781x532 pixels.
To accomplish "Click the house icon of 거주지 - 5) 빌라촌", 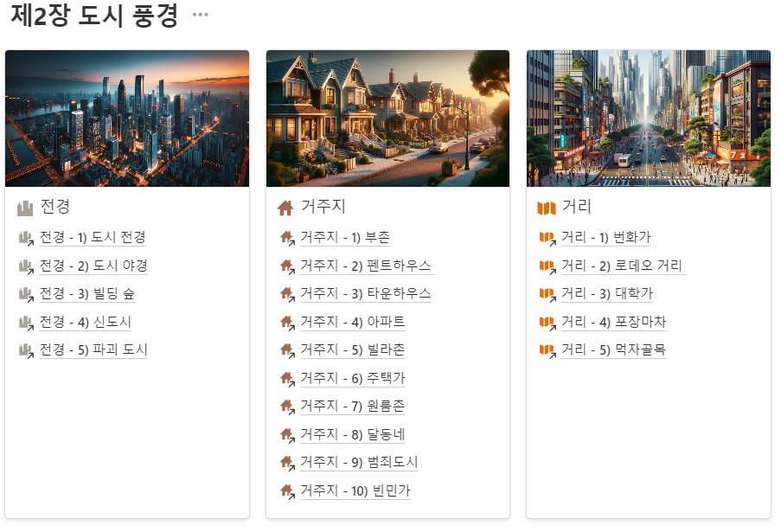I will tap(287, 350).
